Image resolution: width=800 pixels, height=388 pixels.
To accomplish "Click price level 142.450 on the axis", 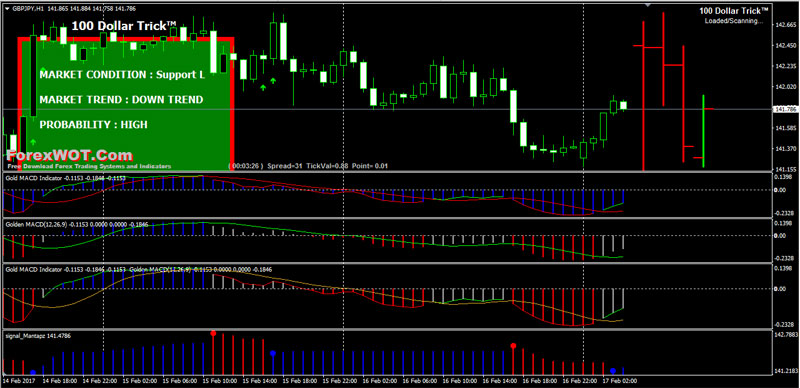I will click(786, 45).
